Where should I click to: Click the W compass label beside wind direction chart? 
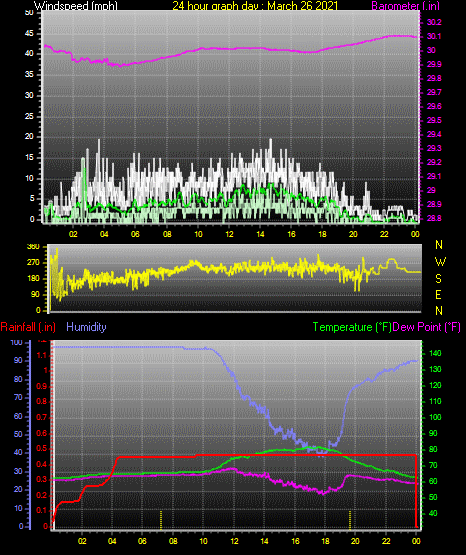pos(440,262)
